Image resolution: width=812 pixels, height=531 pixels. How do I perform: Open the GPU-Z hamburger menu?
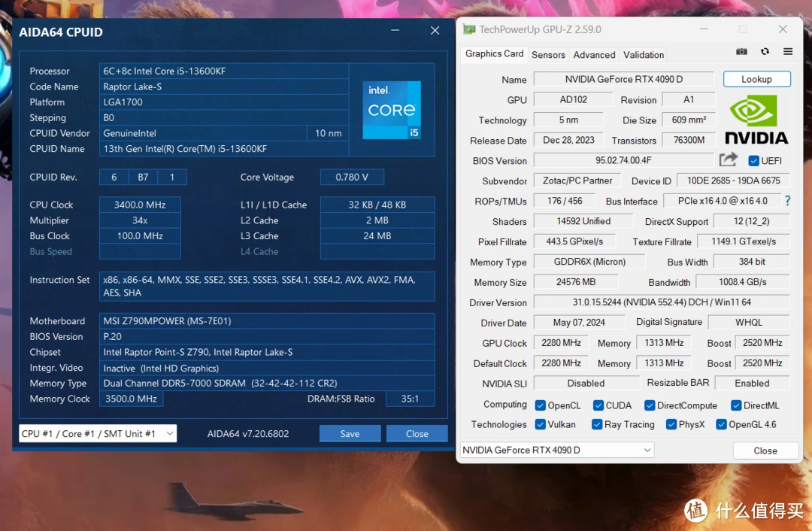tap(787, 52)
